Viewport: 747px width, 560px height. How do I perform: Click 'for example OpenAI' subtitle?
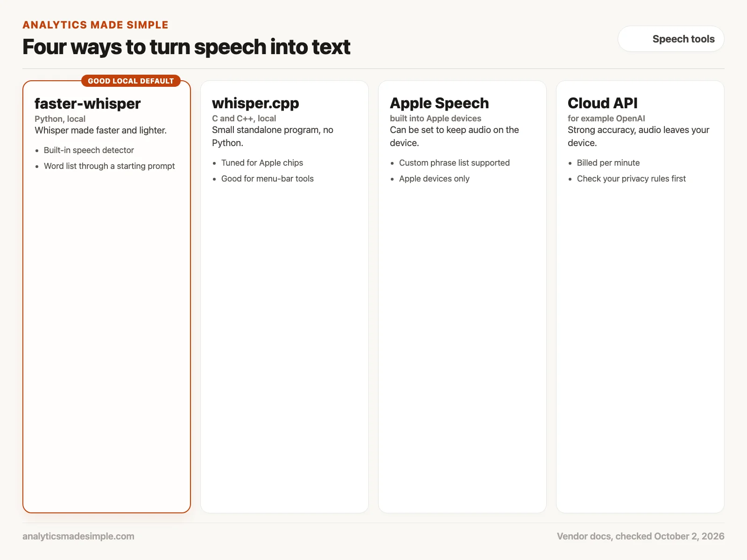click(606, 119)
